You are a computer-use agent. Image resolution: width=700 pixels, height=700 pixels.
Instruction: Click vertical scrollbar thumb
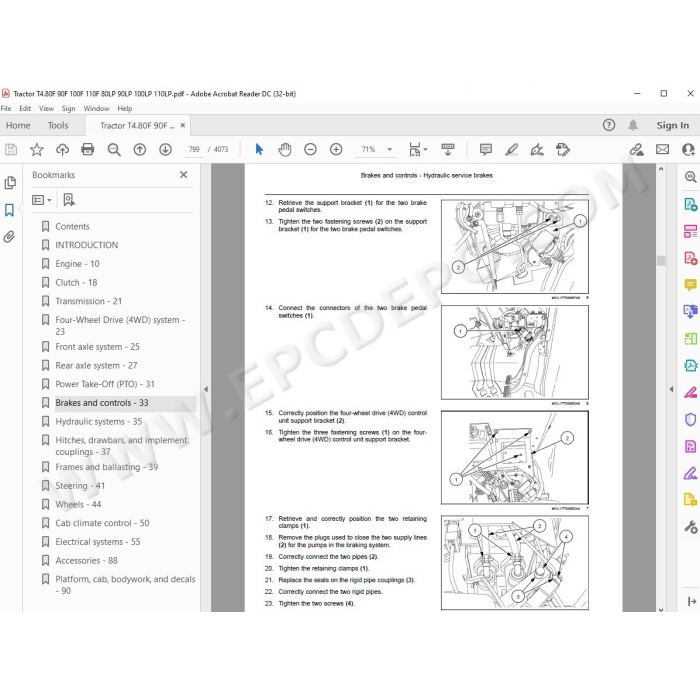pos(661,261)
